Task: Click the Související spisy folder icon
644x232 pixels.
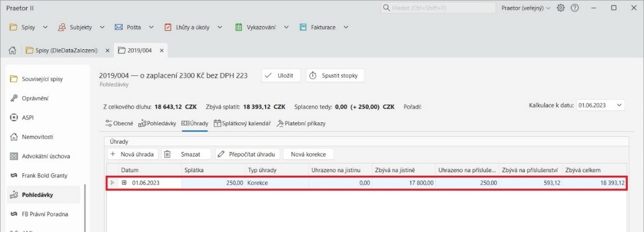Action: (13, 79)
